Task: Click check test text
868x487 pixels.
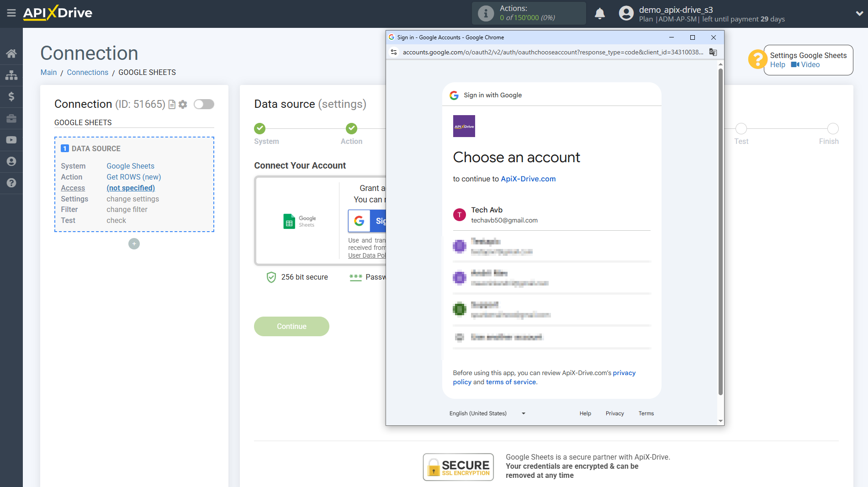Action: coord(116,220)
